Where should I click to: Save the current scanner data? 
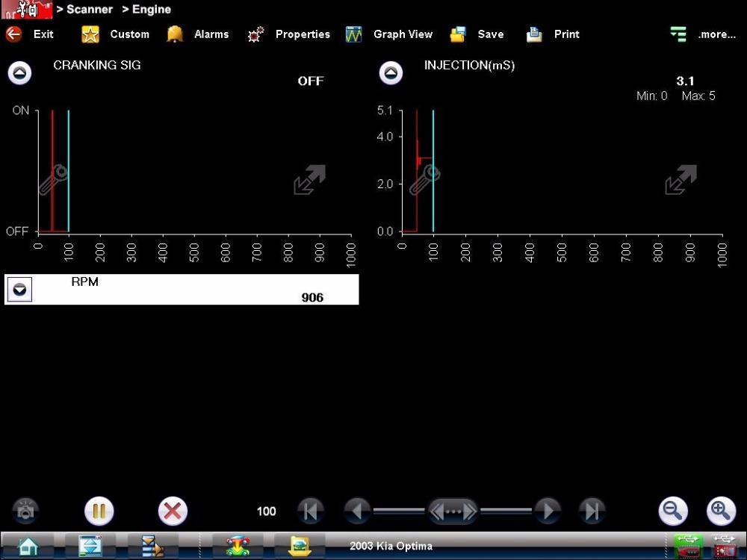tap(458, 34)
